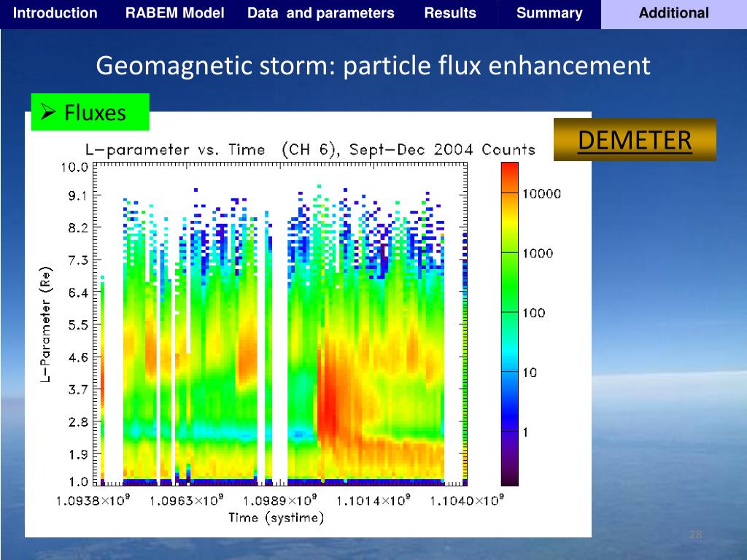
Task: Click x-axis value 1.0938×10⁹
Action: point(93,500)
